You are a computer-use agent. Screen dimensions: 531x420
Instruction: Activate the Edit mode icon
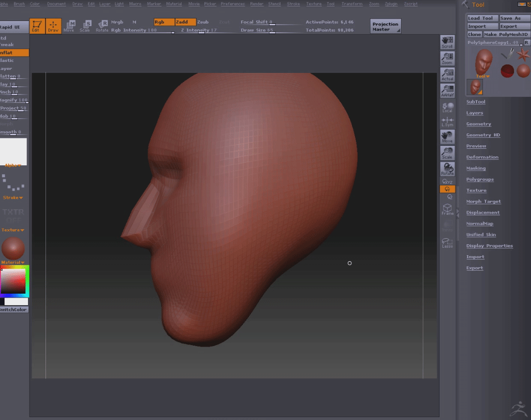click(37, 25)
